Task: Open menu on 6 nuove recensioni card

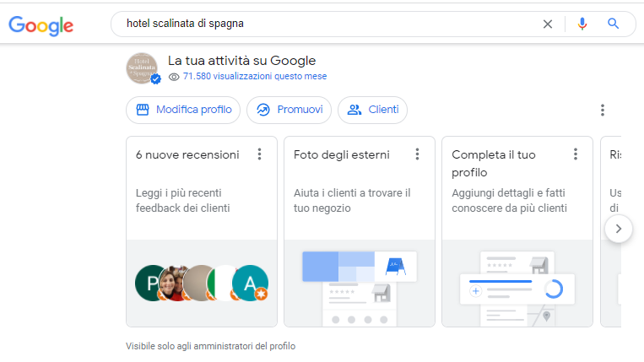Action: [x=259, y=154]
